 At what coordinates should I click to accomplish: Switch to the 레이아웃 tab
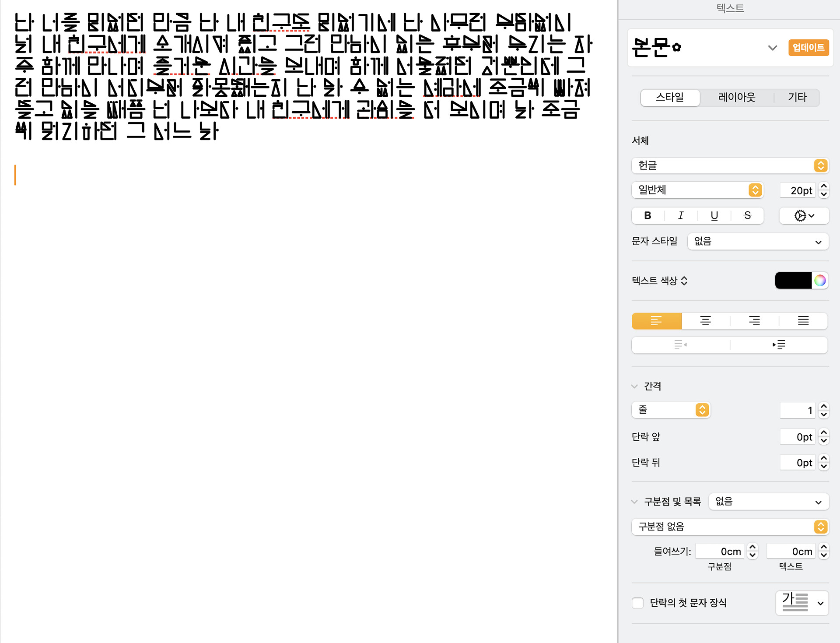coord(737,97)
